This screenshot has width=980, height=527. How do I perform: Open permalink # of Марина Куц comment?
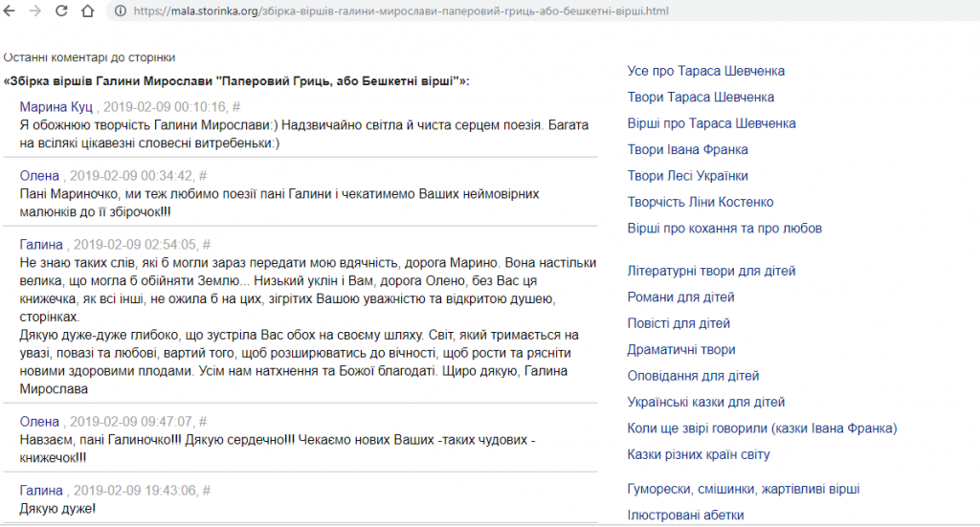236,107
